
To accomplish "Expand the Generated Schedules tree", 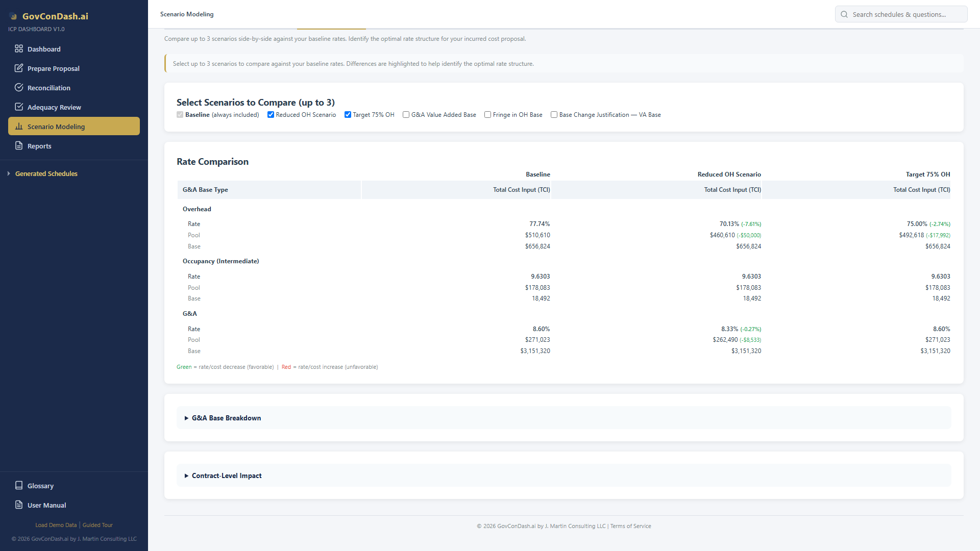I will [x=46, y=173].
